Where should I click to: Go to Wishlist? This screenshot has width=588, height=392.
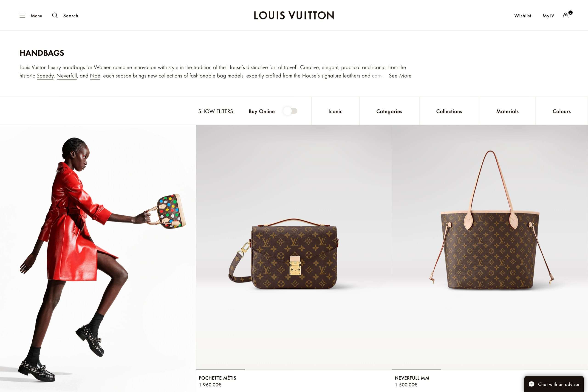(x=523, y=15)
